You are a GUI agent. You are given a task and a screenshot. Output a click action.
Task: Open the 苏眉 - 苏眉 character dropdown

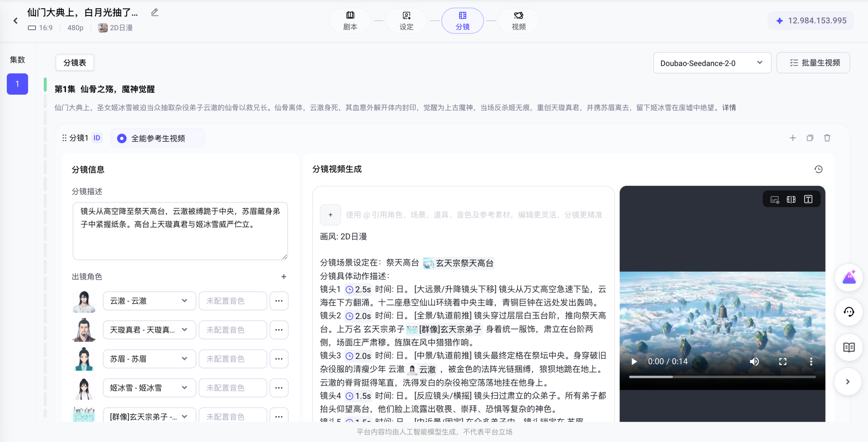click(x=149, y=359)
